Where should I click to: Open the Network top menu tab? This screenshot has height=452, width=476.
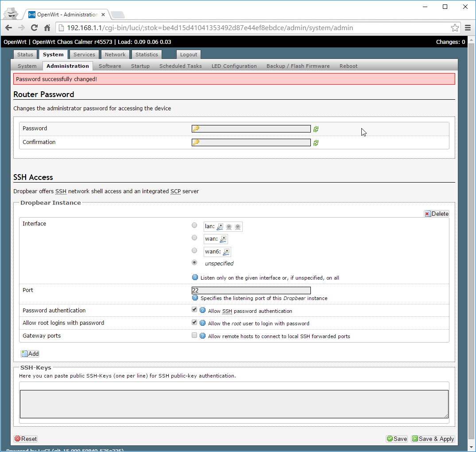coord(115,55)
